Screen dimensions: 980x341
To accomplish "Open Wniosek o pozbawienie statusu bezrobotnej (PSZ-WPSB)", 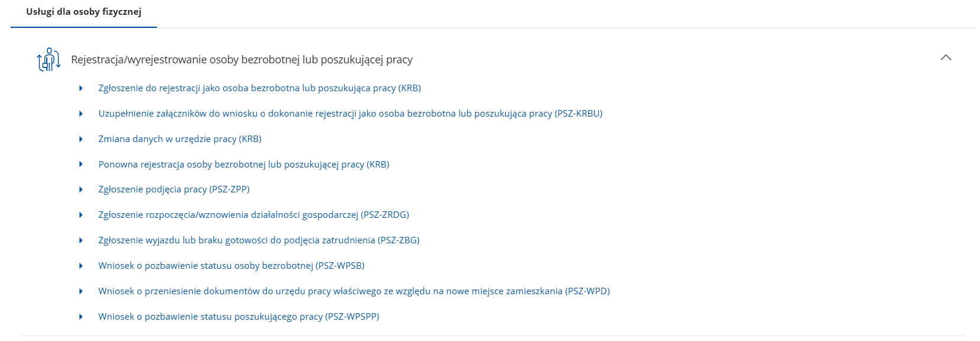I will tap(231, 266).
